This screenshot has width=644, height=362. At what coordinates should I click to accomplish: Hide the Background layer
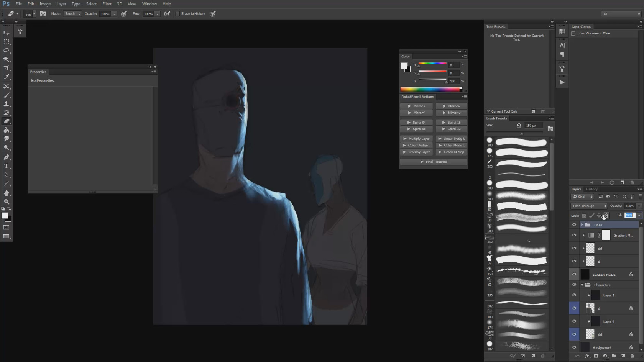[574, 347]
